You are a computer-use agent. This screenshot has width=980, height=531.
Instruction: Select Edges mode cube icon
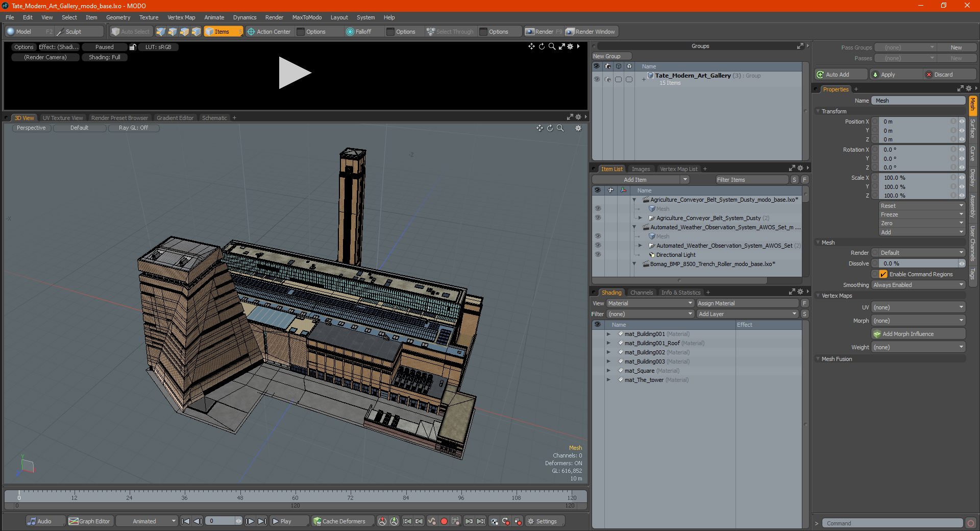(x=173, y=32)
